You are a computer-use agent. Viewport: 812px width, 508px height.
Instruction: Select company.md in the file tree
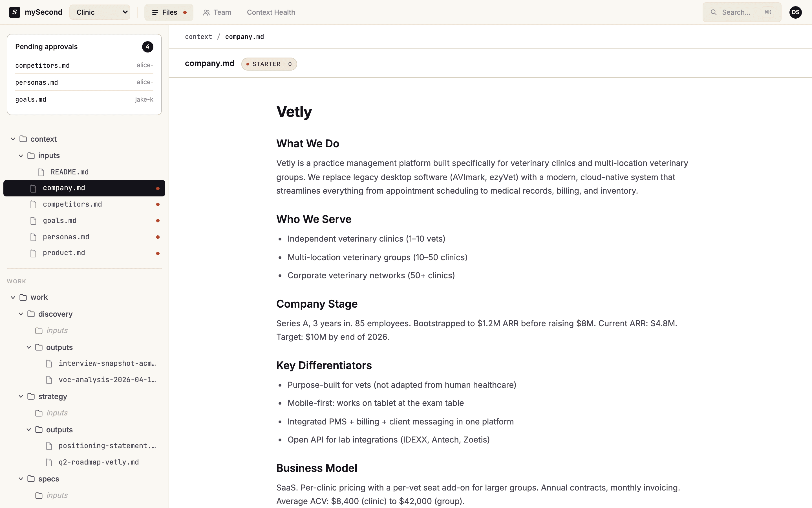click(x=84, y=188)
